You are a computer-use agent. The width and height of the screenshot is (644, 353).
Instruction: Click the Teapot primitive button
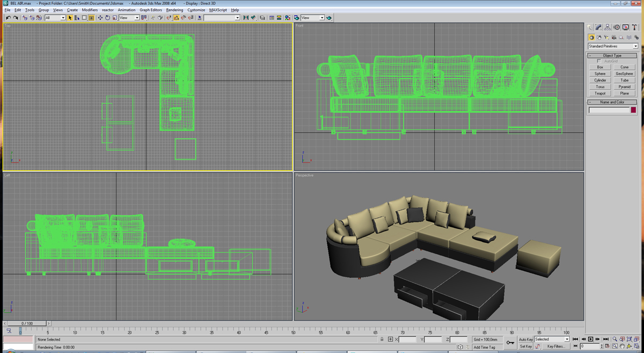point(600,93)
